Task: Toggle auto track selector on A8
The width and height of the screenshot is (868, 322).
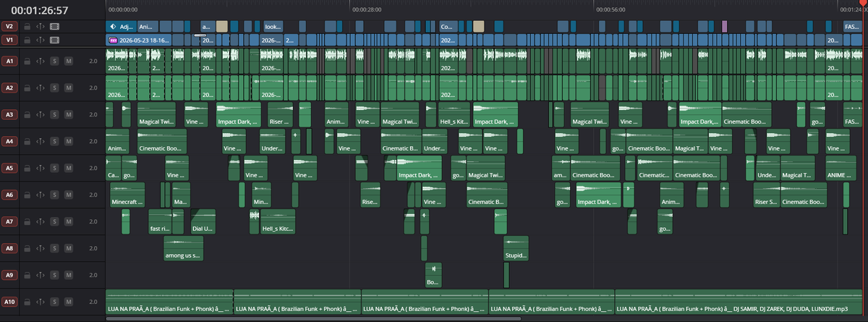Action: click(x=41, y=249)
